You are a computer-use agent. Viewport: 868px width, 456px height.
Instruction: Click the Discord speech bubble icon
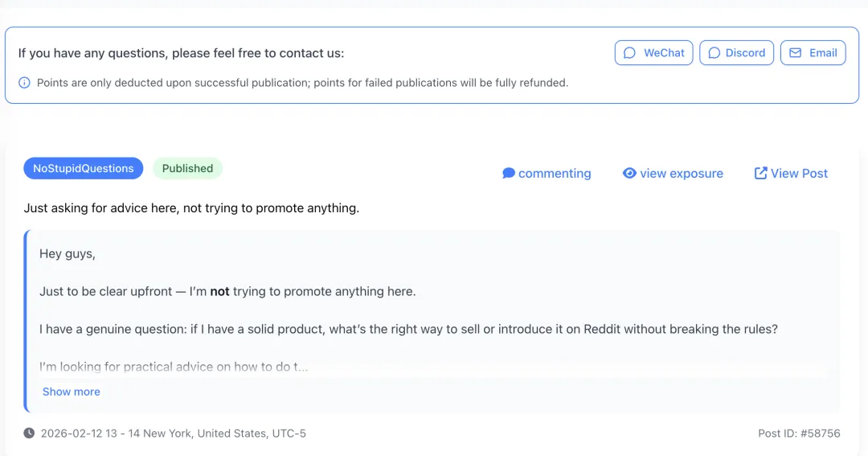tap(714, 53)
